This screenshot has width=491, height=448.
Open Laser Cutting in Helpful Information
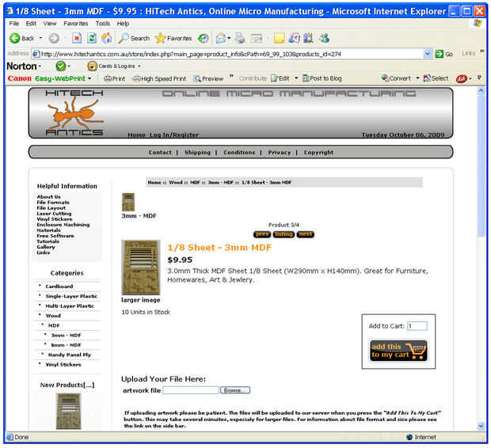coord(54,214)
